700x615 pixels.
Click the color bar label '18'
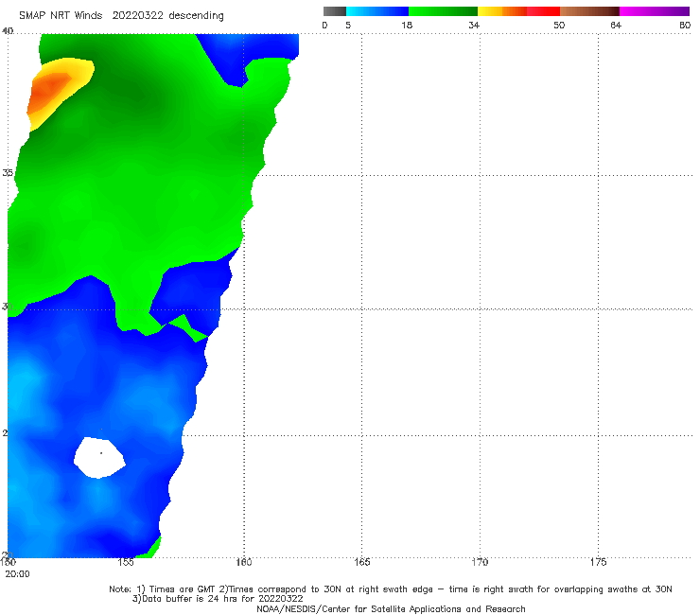coord(407,26)
